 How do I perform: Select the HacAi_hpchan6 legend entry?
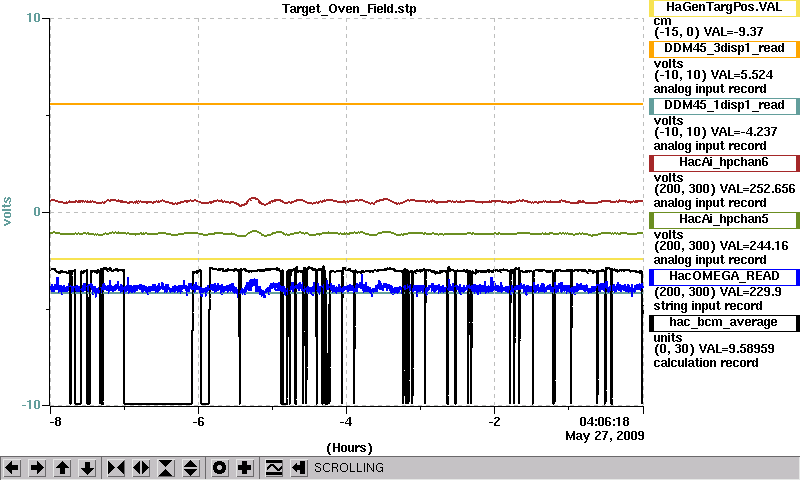[724, 163]
